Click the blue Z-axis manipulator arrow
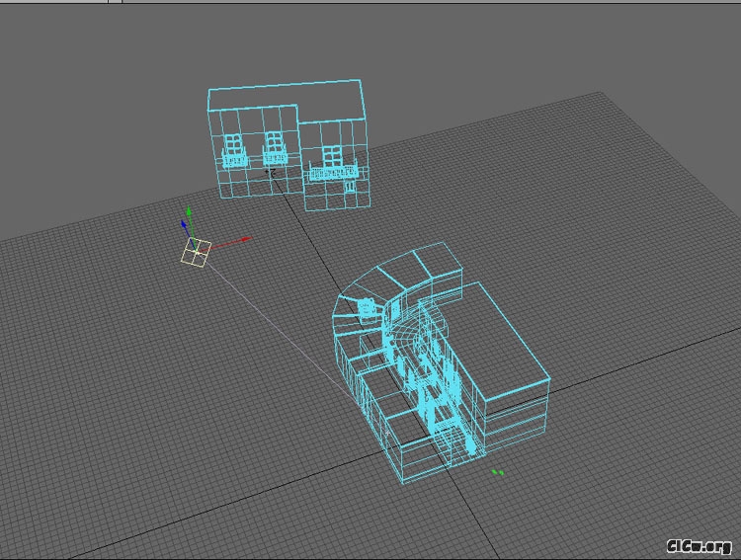 (x=184, y=224)
